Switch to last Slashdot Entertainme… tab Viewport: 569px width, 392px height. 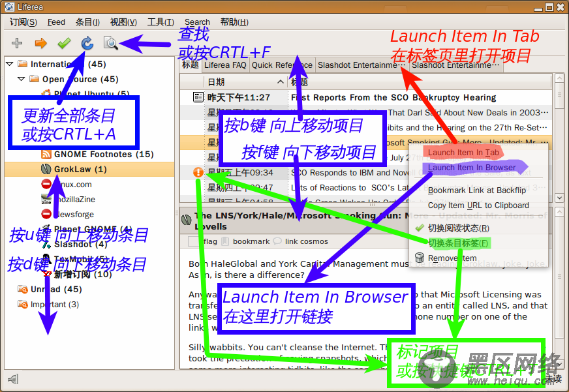(x=455, y=65)
